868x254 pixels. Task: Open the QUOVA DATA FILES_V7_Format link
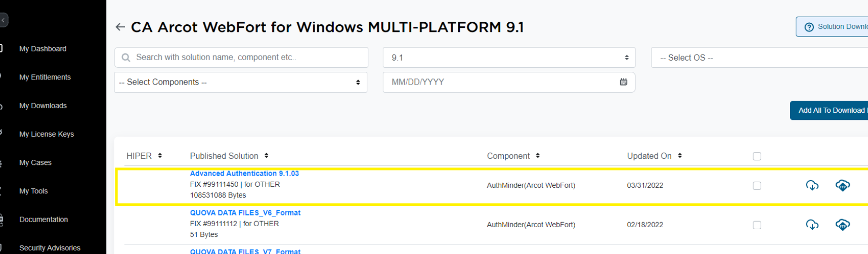tap(245, 251)
